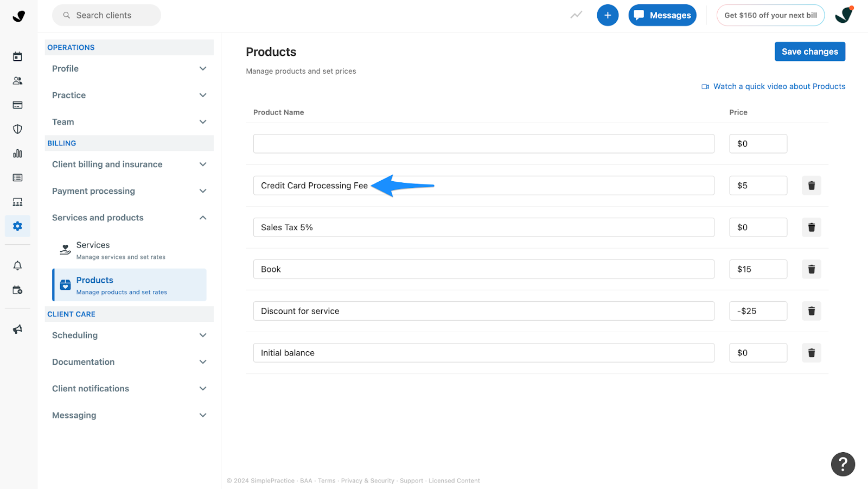Click Save changes button
This screenshot has width=868, height=489.
click(x=809, y=52)
